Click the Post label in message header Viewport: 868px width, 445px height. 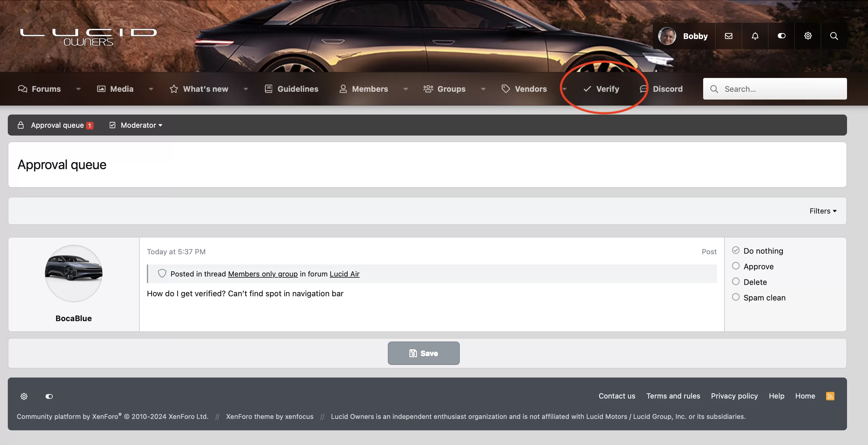pyautogui.click(x=709, y=252)
